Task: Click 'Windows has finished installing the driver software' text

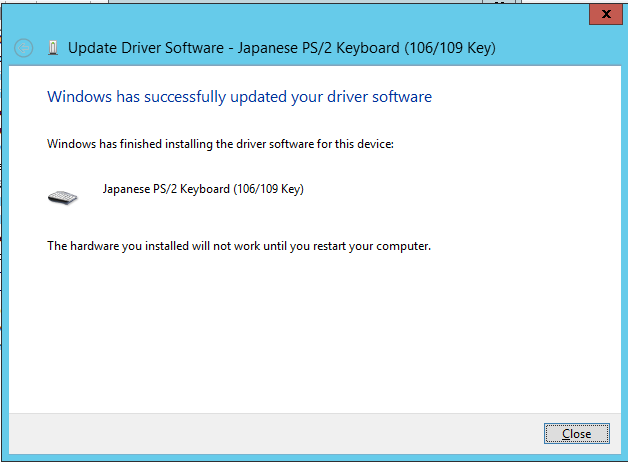Action: 220,144
